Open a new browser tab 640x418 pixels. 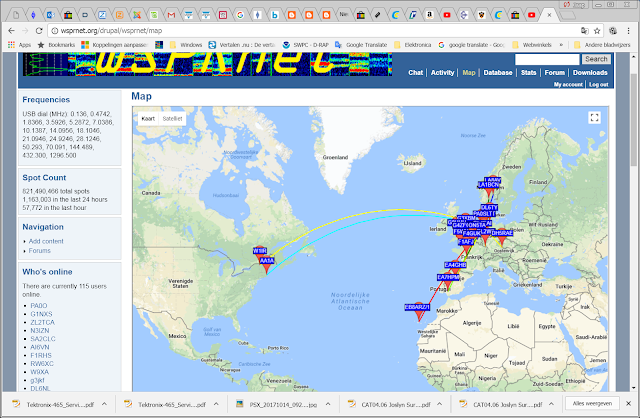(568, 16)
